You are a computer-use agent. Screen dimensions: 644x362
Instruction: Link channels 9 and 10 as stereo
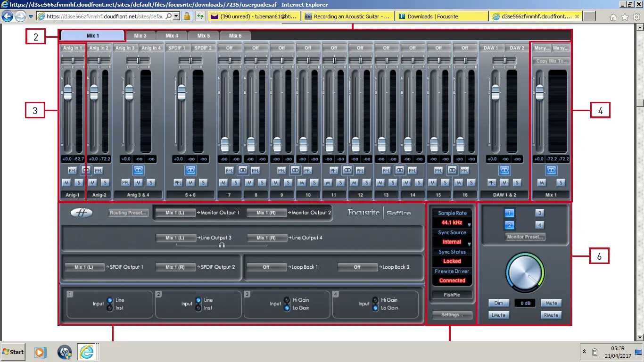pyautogui.click(x=295, y=170)
